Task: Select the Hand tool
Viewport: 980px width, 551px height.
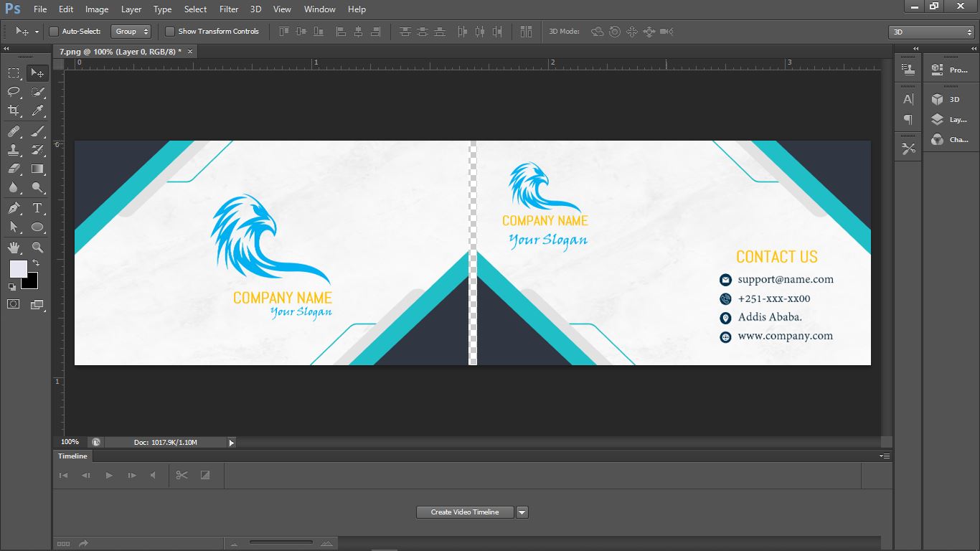Action: pos(14,248)
